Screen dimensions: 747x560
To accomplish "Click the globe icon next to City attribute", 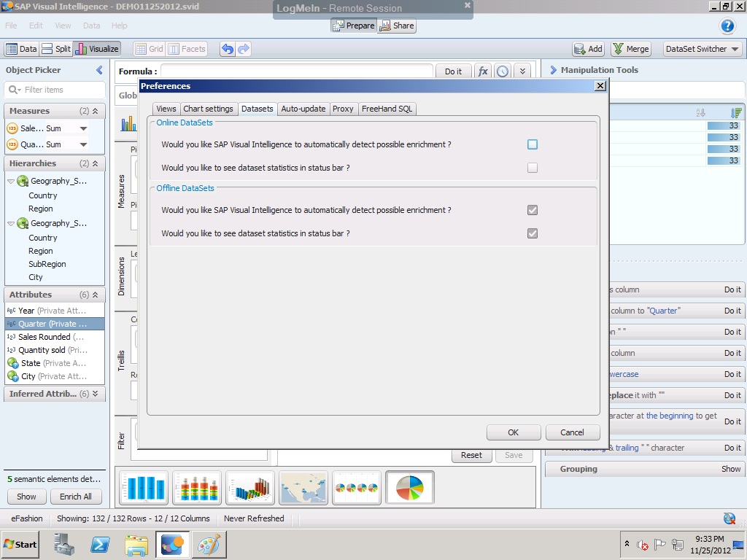I will click(x=13, y=377).
